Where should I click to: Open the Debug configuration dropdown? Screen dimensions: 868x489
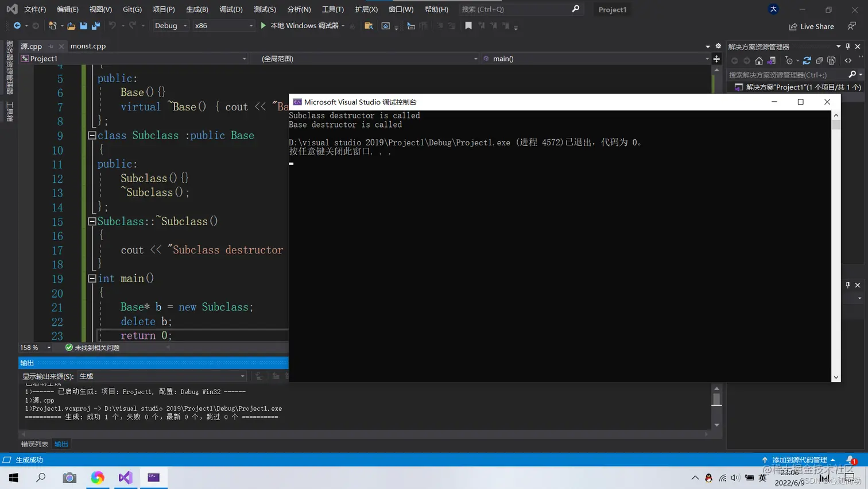[x=170, y=26]
